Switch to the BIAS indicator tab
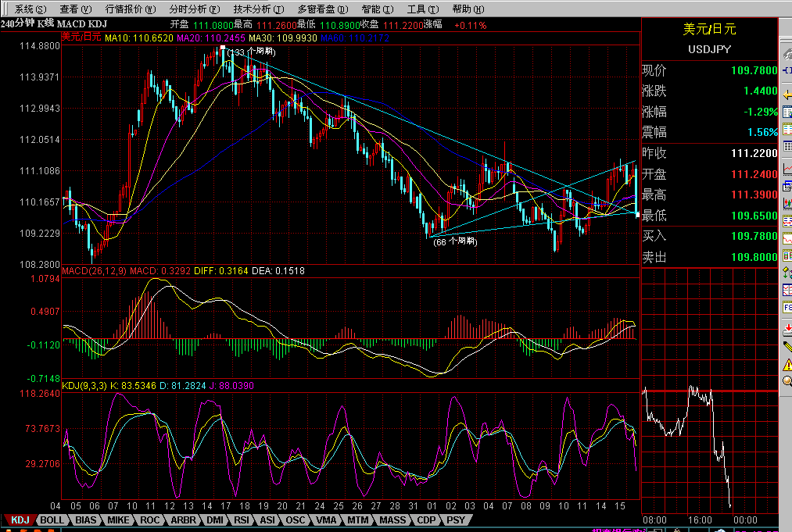Screen dimensions: 792x532 tap(85, 520)
